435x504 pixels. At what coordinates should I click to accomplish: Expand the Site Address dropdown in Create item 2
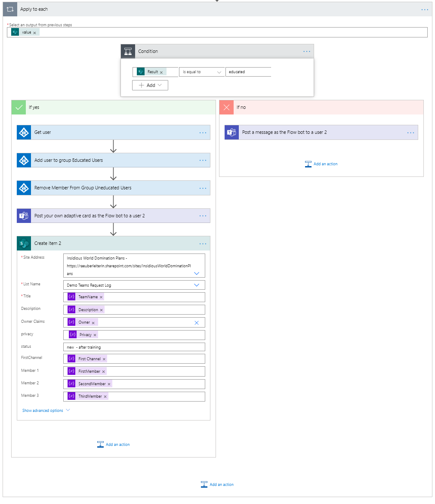[x=197, y=272]
